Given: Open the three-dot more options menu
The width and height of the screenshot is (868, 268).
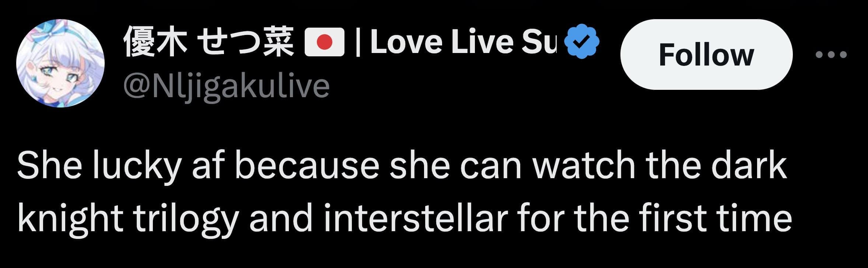Looking at the screenshot, I should click(832, 55).
